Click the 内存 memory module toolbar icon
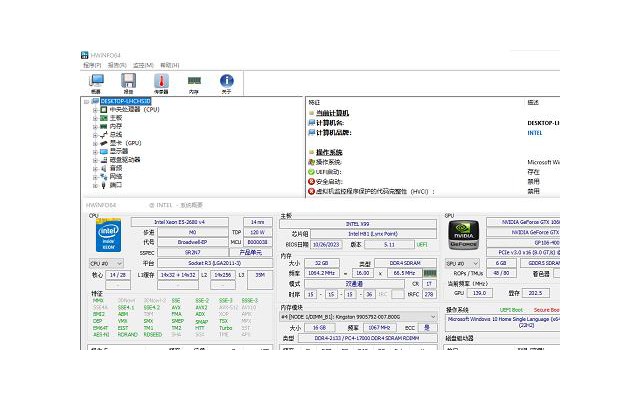 pyautogui.click(x=194, y=81)
